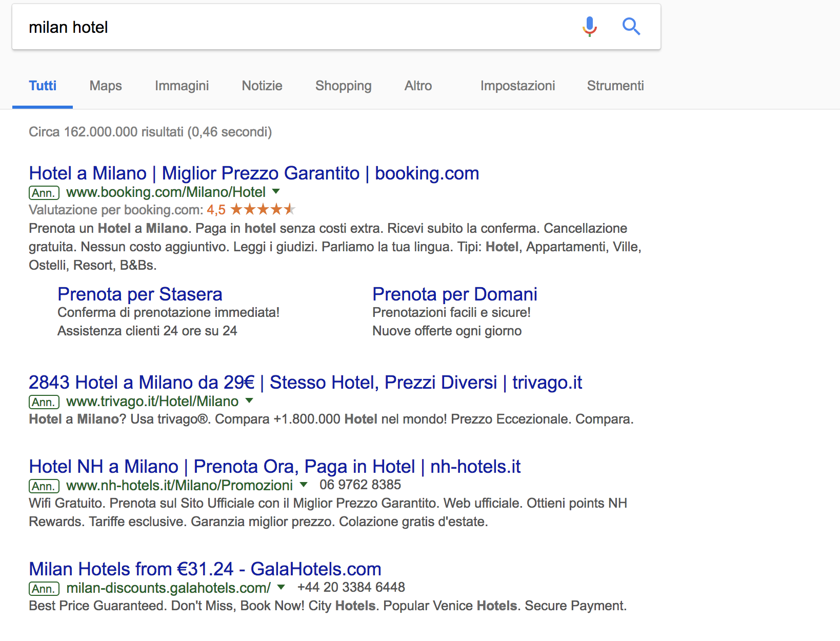
Task: Click the www.trivago.it/Hotel/Milano URL text
Action: 152,402
